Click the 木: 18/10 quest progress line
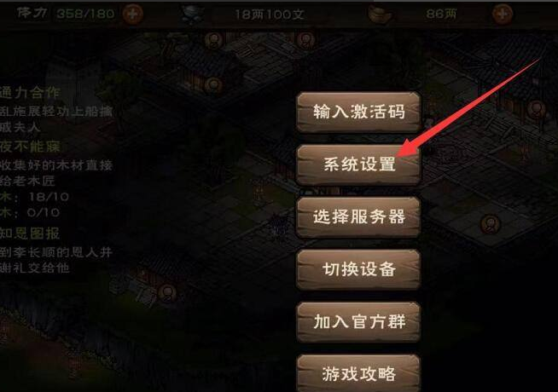This screenshot has height=392, width=558. 34,197
